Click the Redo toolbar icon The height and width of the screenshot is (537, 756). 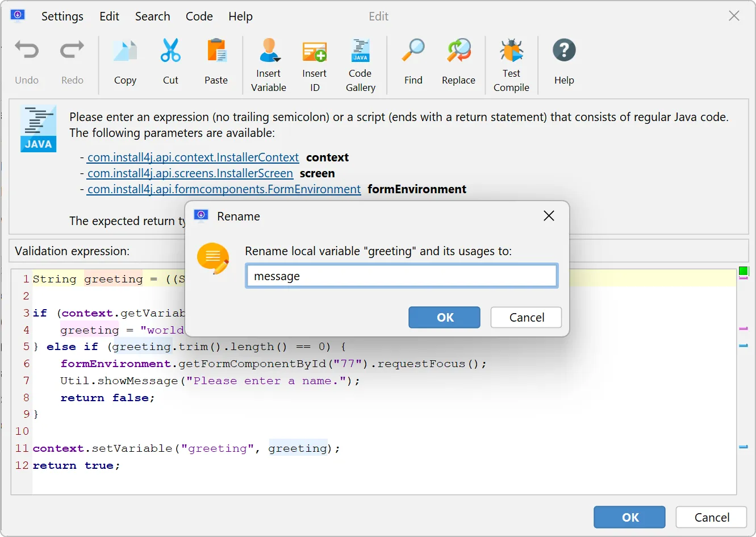(72, 51)
